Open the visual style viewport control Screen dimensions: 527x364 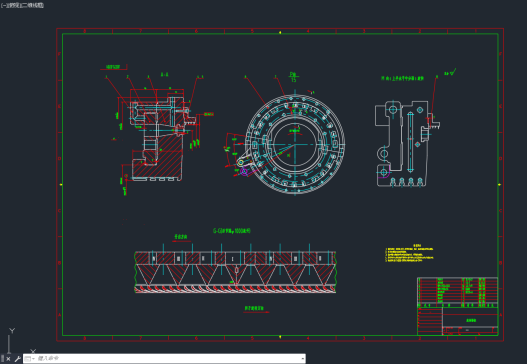pyautogui.click(x=32, y=5)
